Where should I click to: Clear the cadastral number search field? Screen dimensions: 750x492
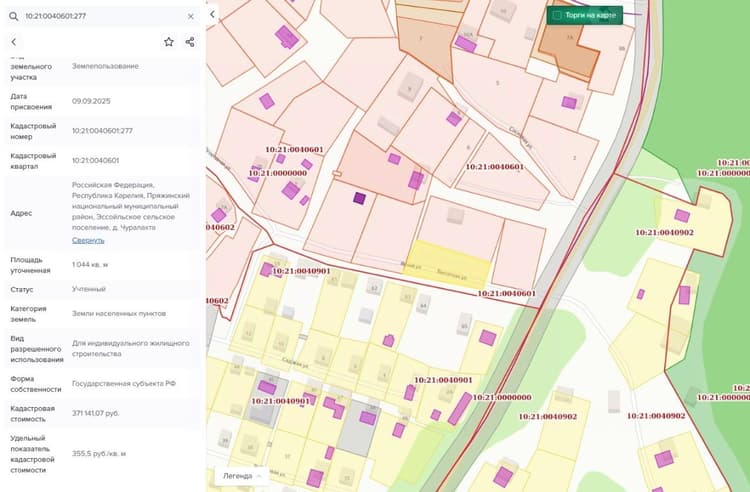[191, 16]
